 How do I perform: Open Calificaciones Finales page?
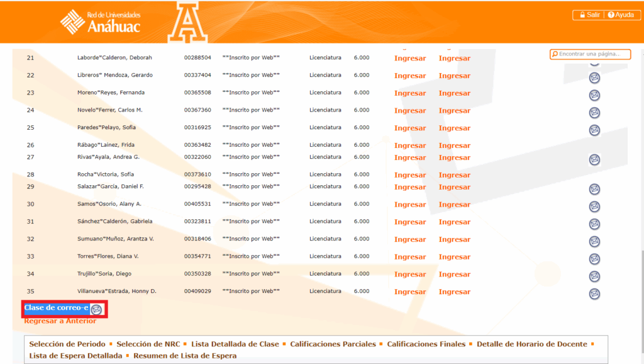(426, 344)
